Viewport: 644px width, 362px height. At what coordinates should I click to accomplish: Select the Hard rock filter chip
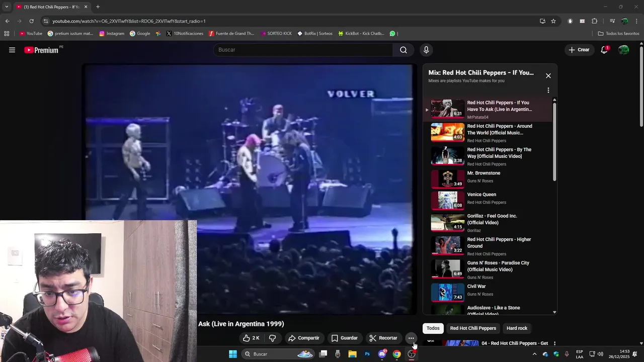[517, 328]
